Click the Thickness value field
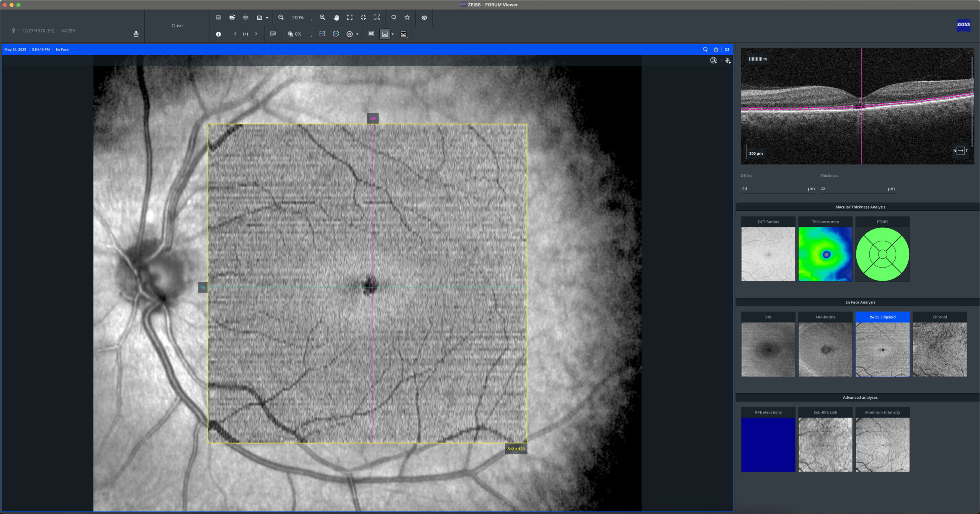The height and width of the screenshot is (514, 980). pyautogui.click(x=857, y=189)
